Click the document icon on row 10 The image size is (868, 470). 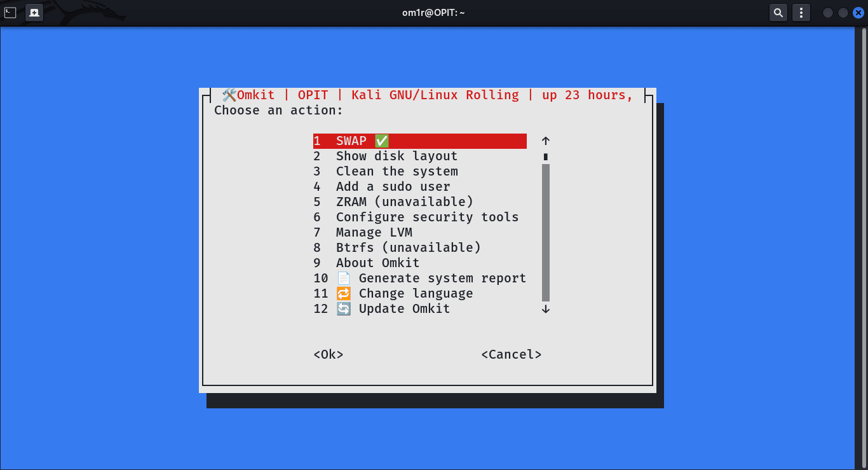343,278
